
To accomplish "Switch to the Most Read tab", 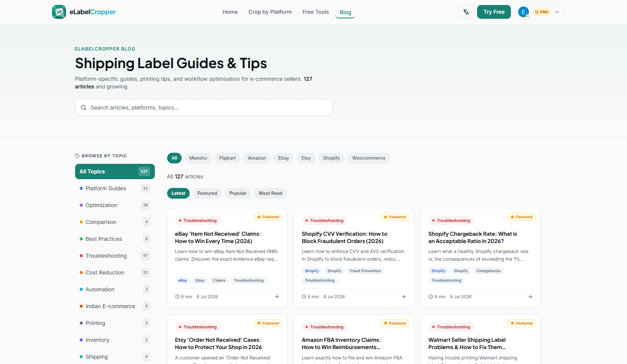I will [271, 193].
